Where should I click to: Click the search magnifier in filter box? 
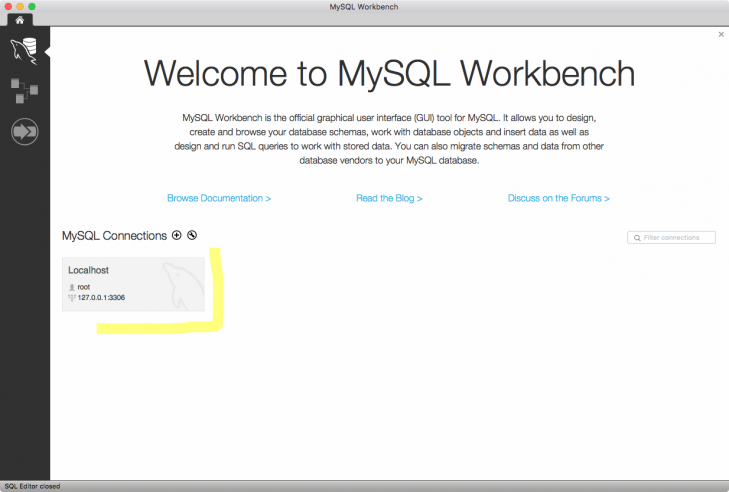tap(637, 238)
